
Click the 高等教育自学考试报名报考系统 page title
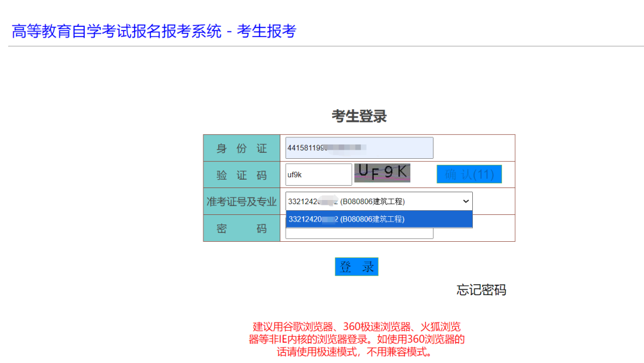click(x=116, y=32)
